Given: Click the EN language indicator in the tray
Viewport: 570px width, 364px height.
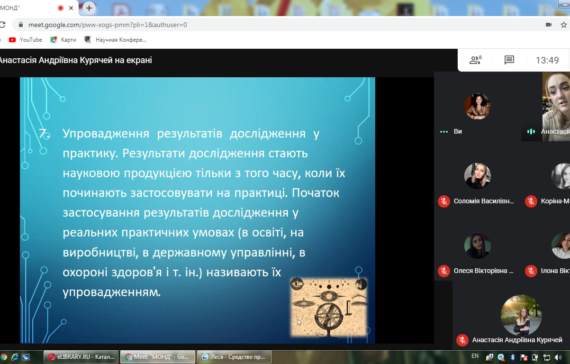Looking at the screenshot, I should click(475, 356).
